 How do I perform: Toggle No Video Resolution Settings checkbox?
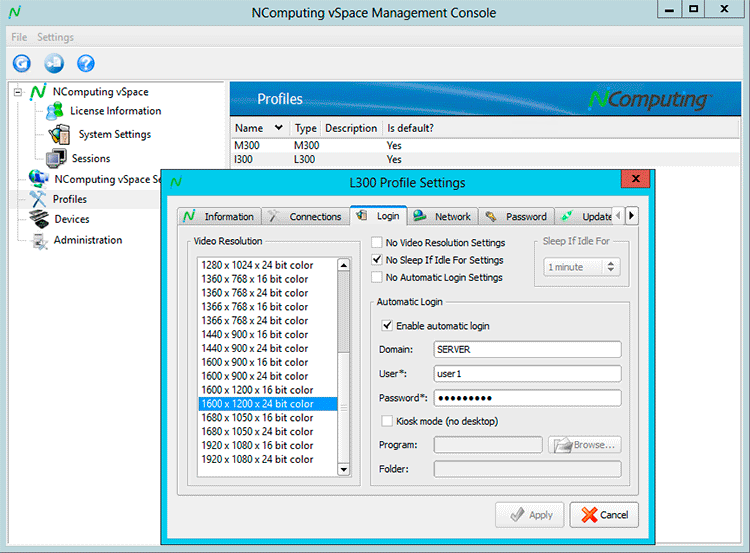coord(377,243)
